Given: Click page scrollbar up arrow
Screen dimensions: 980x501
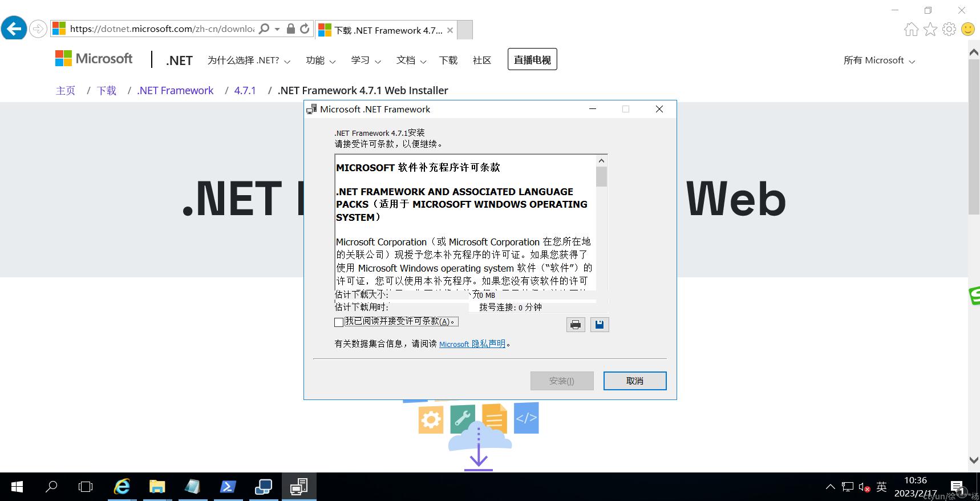Looking at the screenshot, I should pos(974,52).
